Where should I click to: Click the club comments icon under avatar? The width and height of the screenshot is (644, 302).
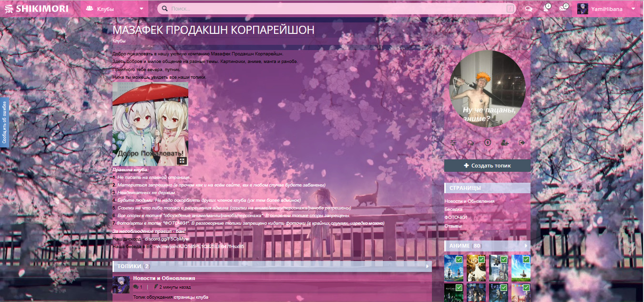click(470, 142)
